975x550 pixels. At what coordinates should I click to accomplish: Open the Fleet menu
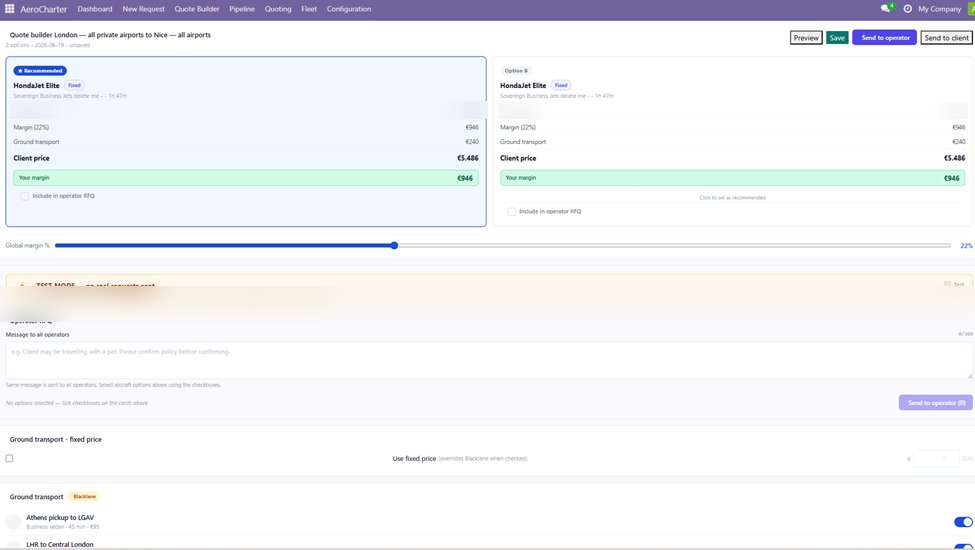309,9
